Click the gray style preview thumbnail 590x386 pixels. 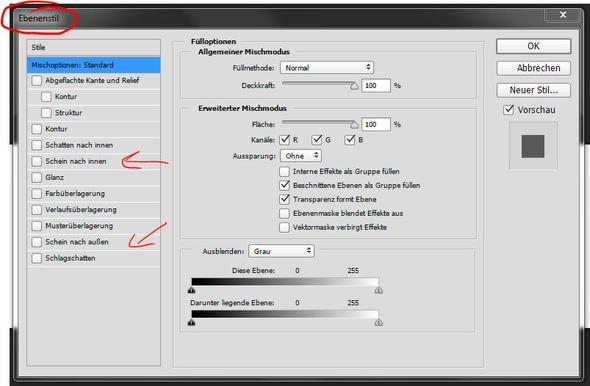click(533, 146)
